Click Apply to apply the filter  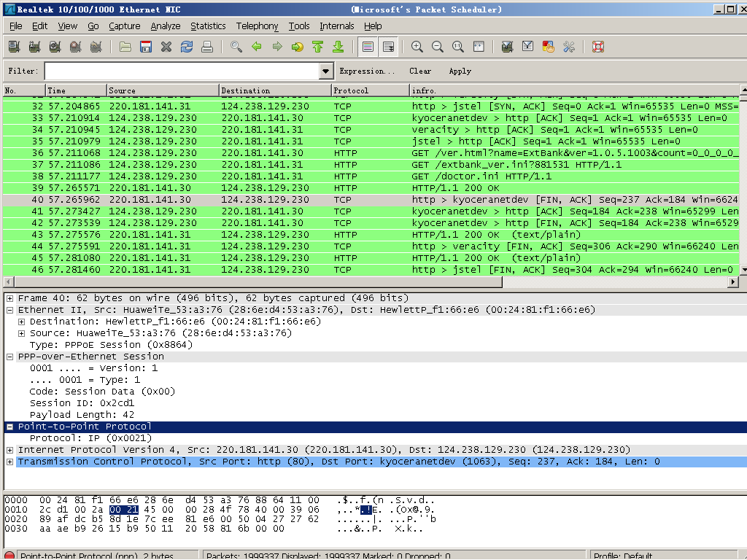coord(460,71)
